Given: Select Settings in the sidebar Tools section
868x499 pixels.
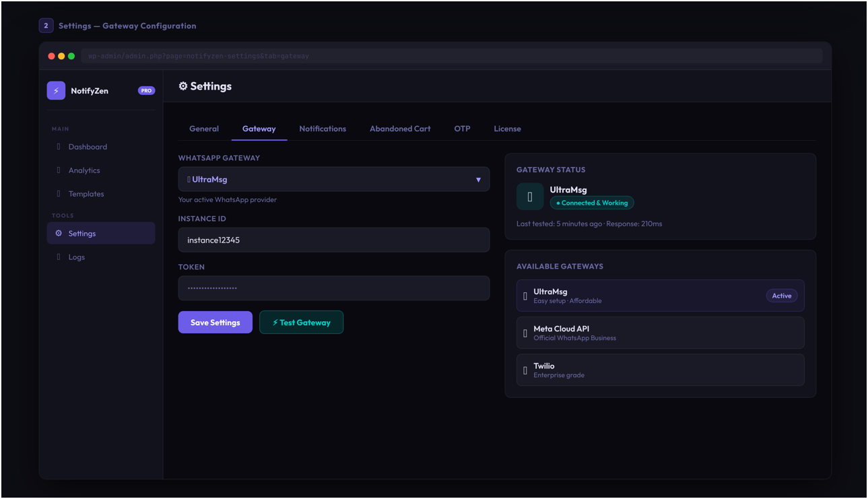Looking at the screenshot, I should pyautogui.click(x=101, y=234).
